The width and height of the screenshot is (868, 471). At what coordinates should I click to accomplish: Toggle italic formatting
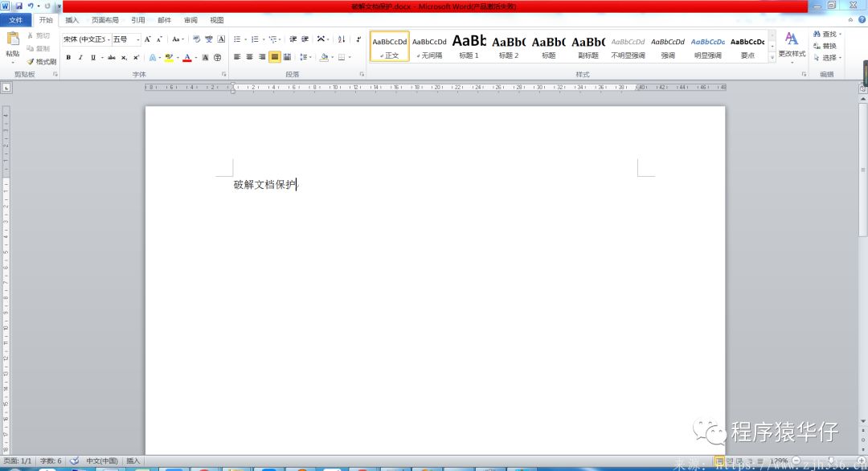tap(80, 57)
